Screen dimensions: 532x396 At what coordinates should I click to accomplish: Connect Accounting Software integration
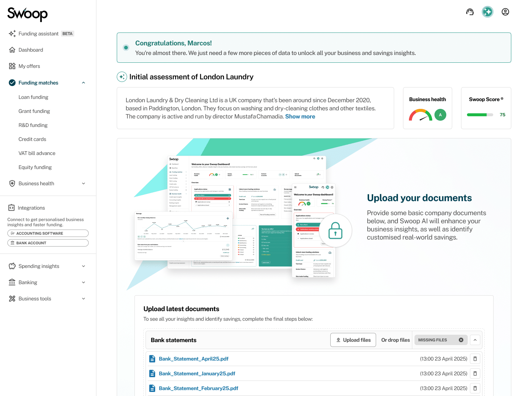click(48, 233)
